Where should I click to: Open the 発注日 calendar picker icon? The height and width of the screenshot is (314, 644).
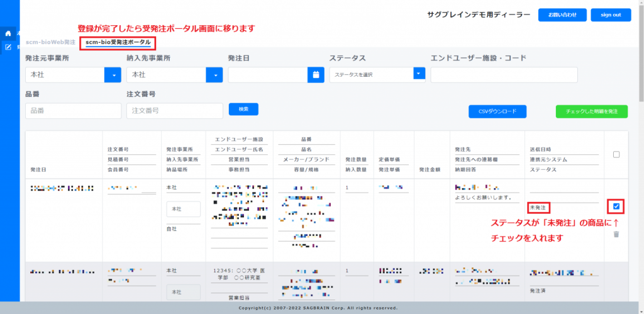pos(316,75)
